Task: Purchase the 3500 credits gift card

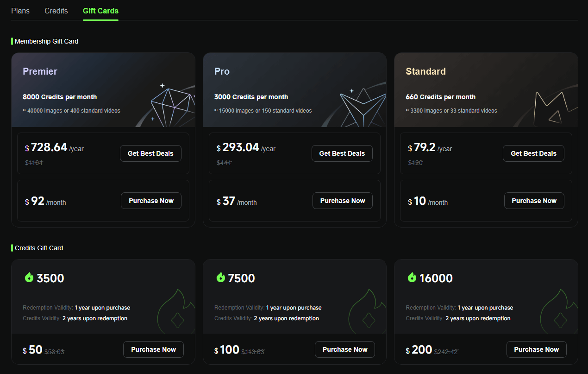Action: (153, 349)
